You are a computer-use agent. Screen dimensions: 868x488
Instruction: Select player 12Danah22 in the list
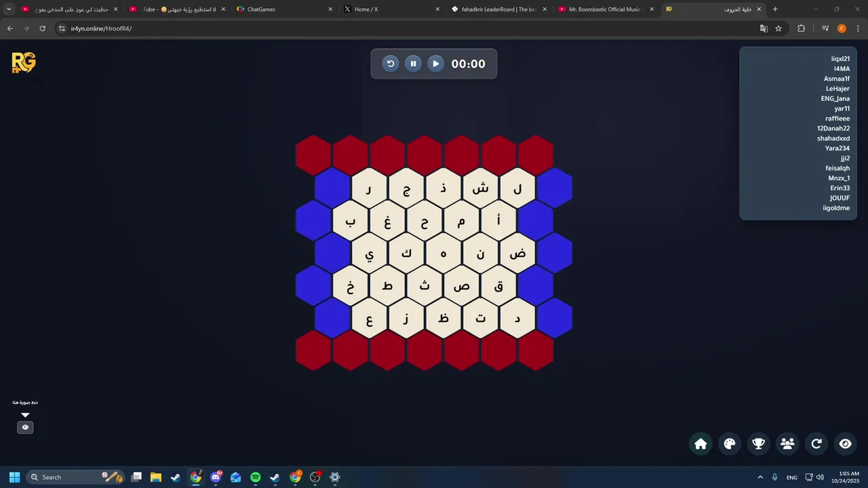coord(833,128)
